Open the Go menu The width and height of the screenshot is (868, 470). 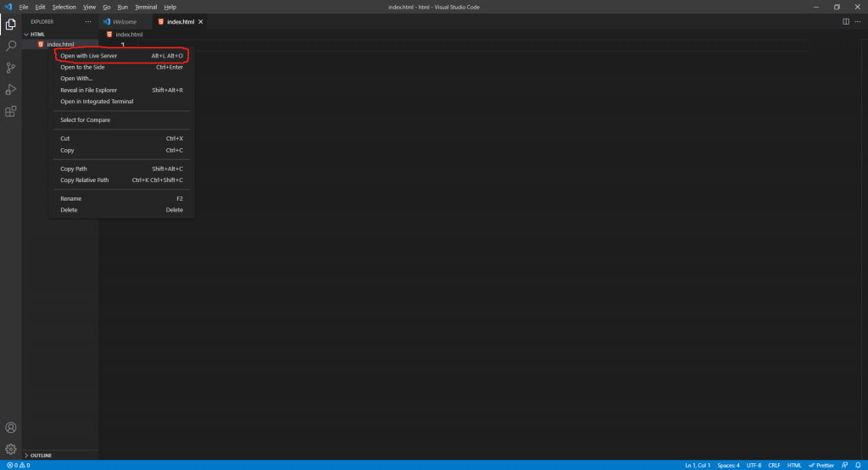tap(106, 7)
